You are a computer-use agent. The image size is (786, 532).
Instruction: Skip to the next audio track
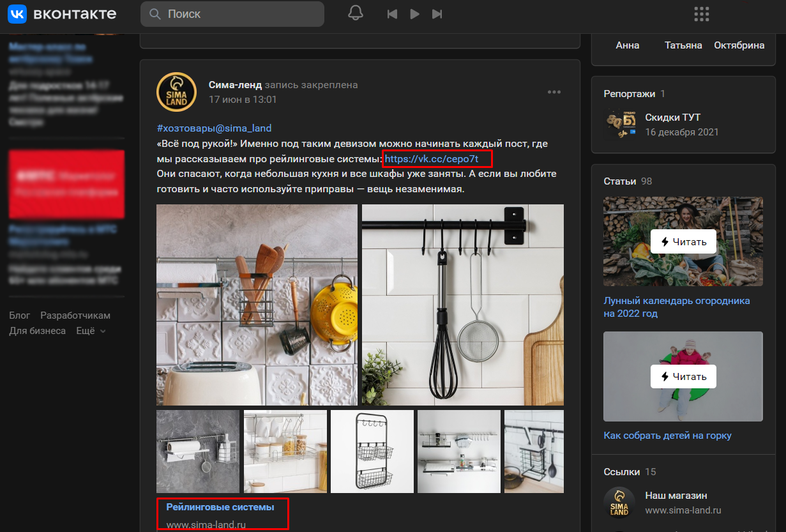(437, 14)
